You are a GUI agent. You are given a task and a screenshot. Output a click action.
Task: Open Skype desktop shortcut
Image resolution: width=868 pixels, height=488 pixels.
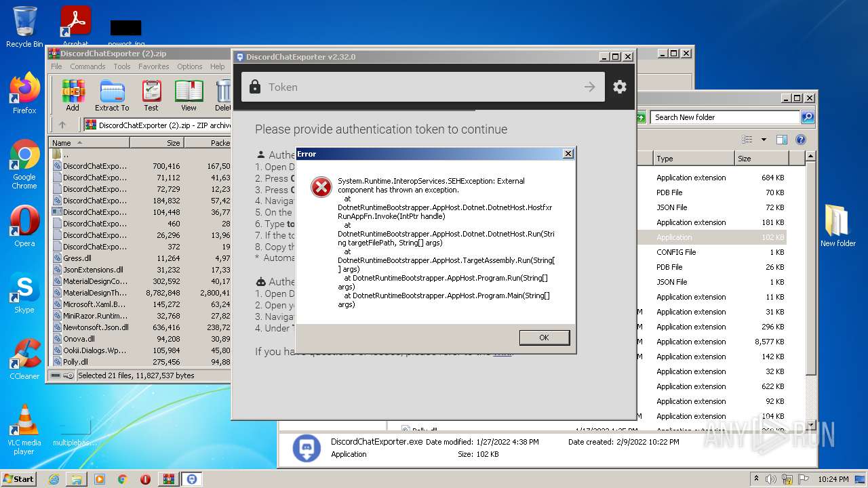(x=24, y=293)
